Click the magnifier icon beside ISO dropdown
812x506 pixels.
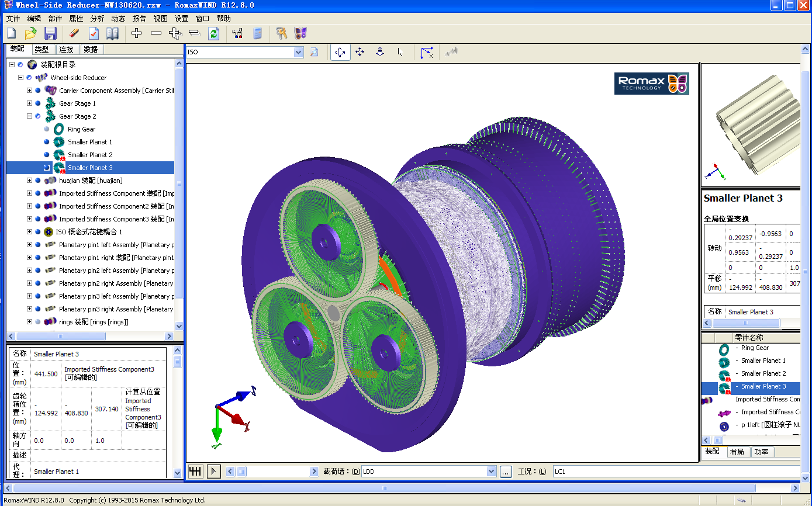click(x=314, y=52)
